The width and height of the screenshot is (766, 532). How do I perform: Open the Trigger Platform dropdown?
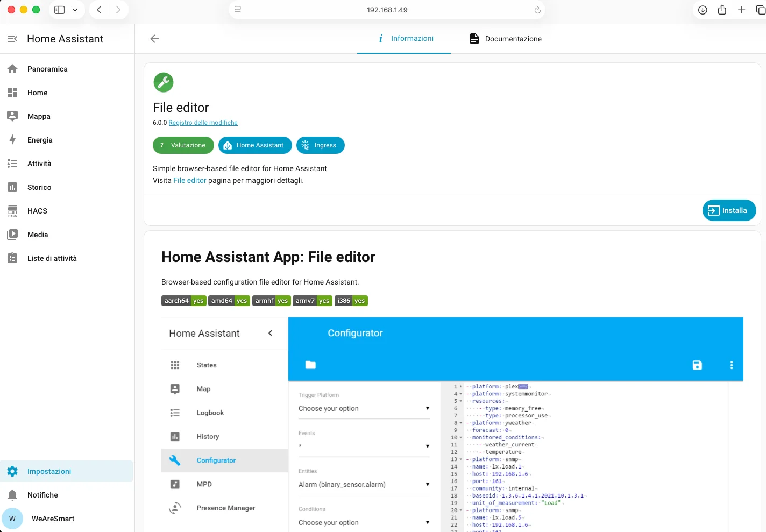tap(364, 409)
